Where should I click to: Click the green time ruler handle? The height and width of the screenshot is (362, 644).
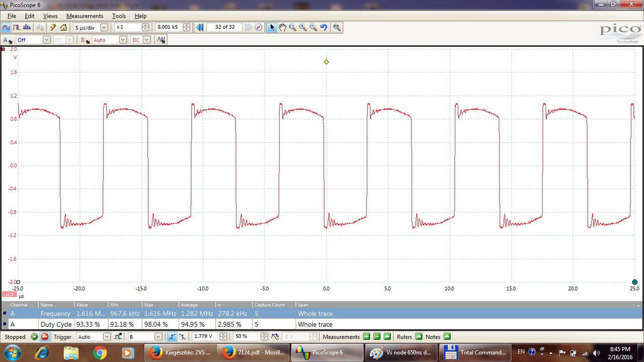pos(634,282)
